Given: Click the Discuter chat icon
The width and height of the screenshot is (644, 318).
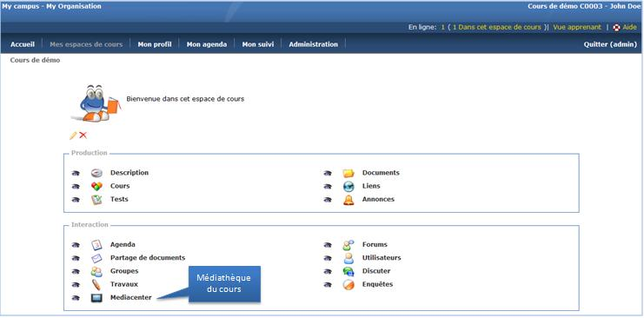Looking at the screenshot, I should 349,272.
